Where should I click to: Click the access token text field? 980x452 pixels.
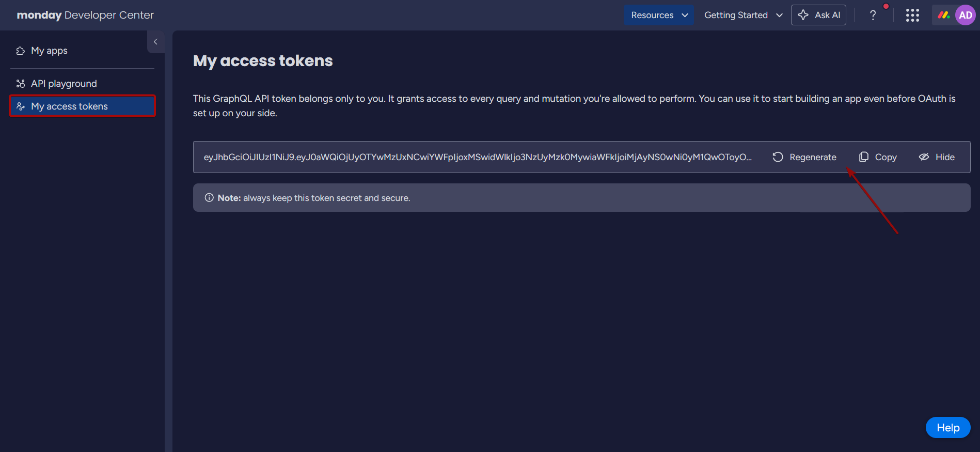(478, 157)
